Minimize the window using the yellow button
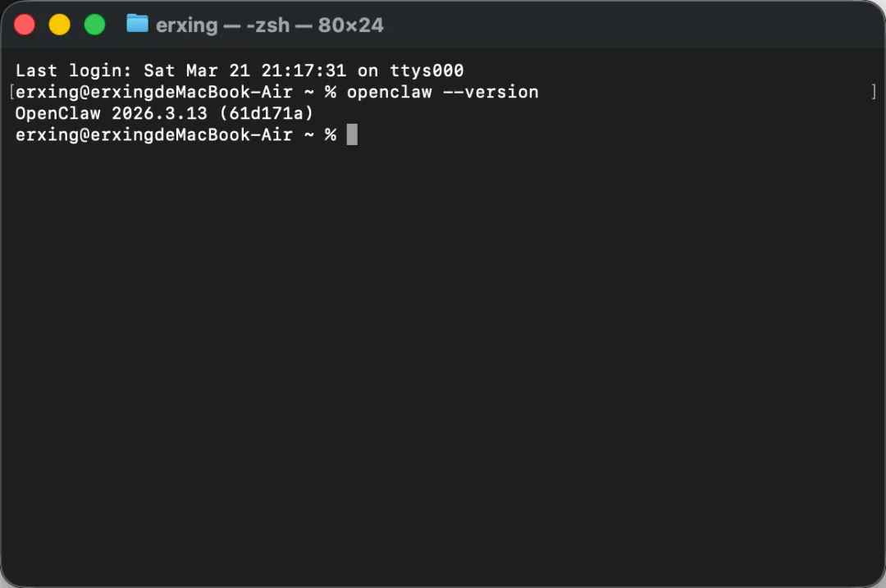 click(x=59, y=25)
